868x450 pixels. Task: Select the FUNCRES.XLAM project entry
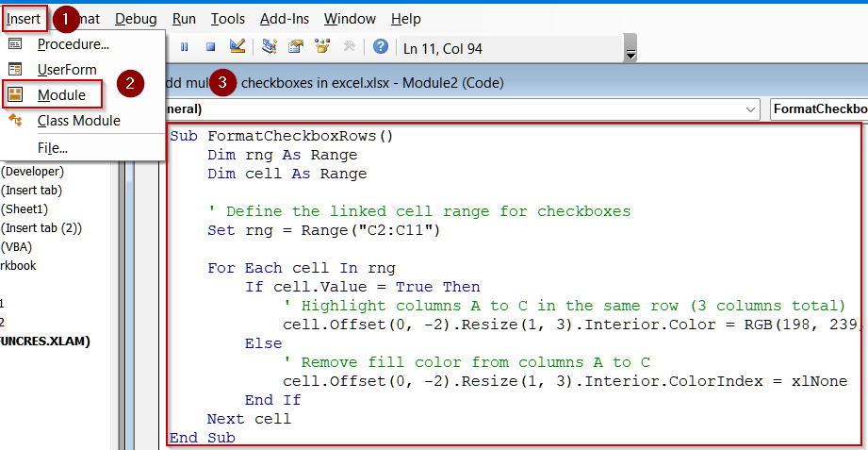click(x=45, y=342)
